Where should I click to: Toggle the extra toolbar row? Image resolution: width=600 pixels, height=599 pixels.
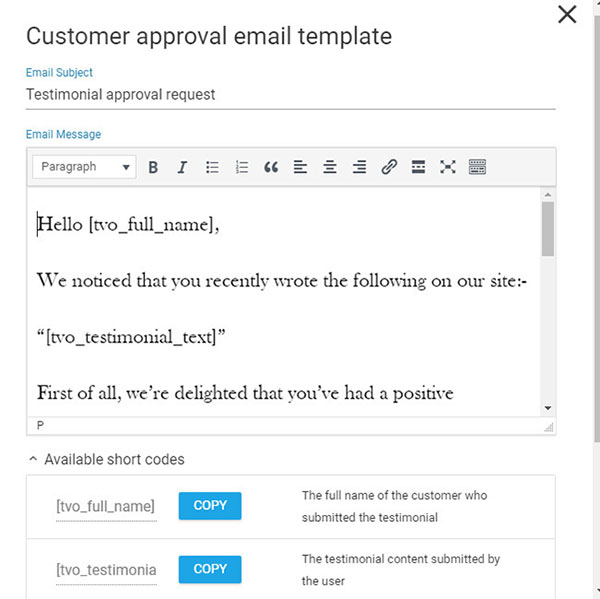(x=477, y=168)
